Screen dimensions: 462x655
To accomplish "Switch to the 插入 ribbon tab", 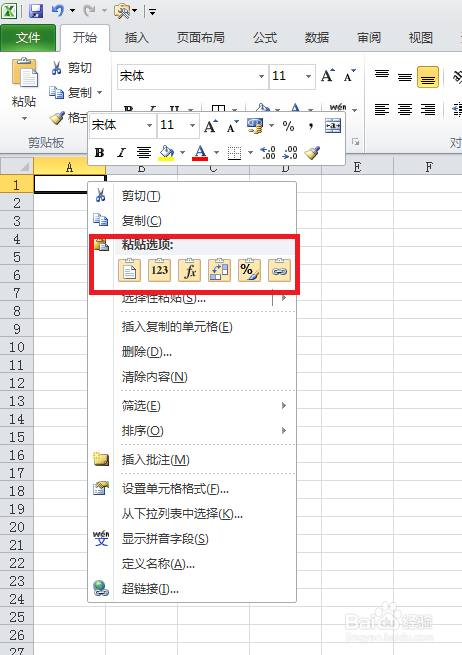I will (136, 38).
